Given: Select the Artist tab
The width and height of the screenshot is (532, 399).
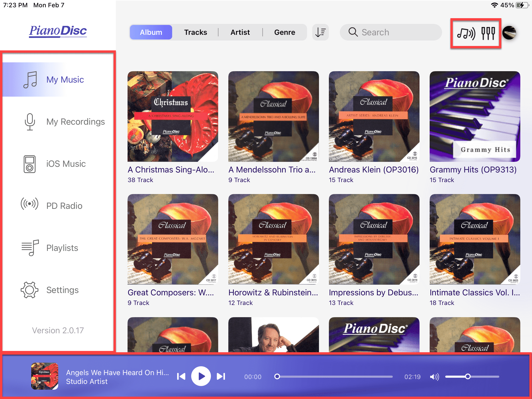Looking at the screenshot, I should click(240, 32).
